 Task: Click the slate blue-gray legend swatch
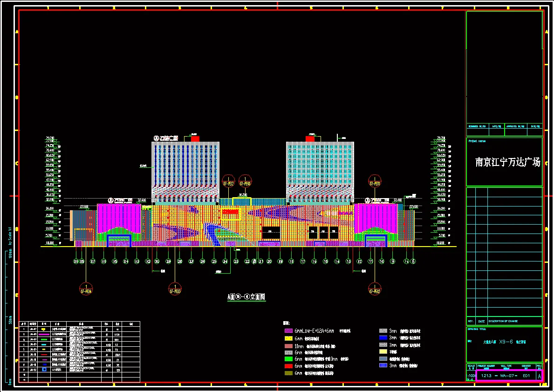point(383,358)
